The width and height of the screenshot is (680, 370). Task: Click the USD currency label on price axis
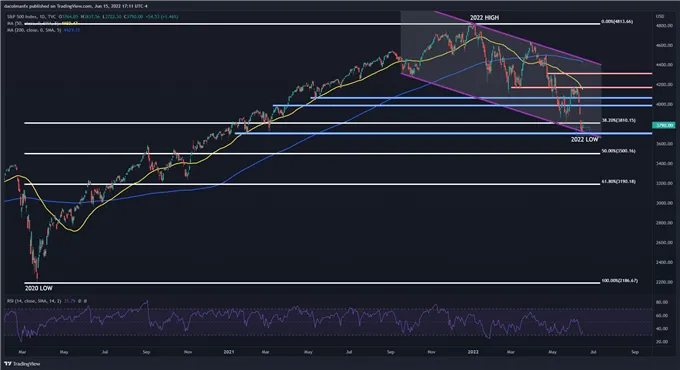coord(660,16)
